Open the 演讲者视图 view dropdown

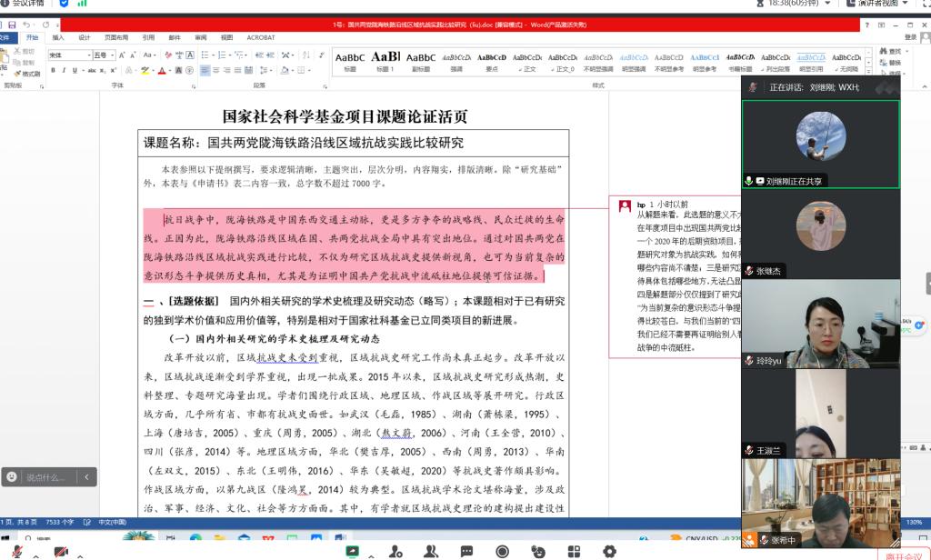906,4
